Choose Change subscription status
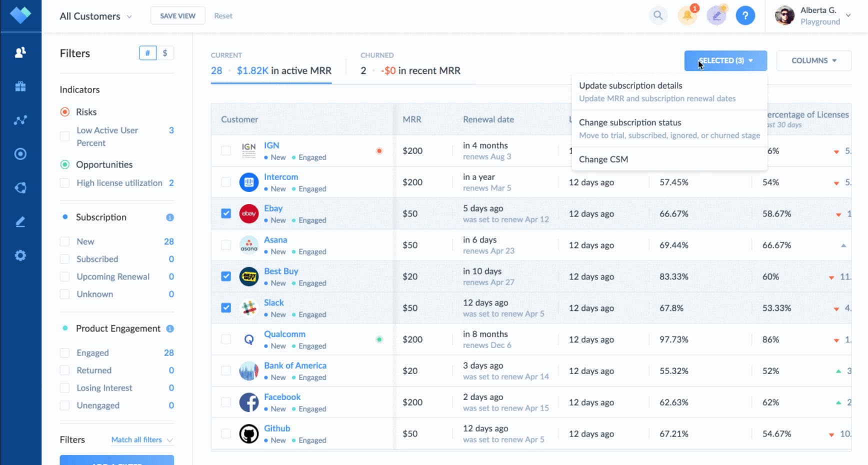The image size is (868, 465). [669, 128]
